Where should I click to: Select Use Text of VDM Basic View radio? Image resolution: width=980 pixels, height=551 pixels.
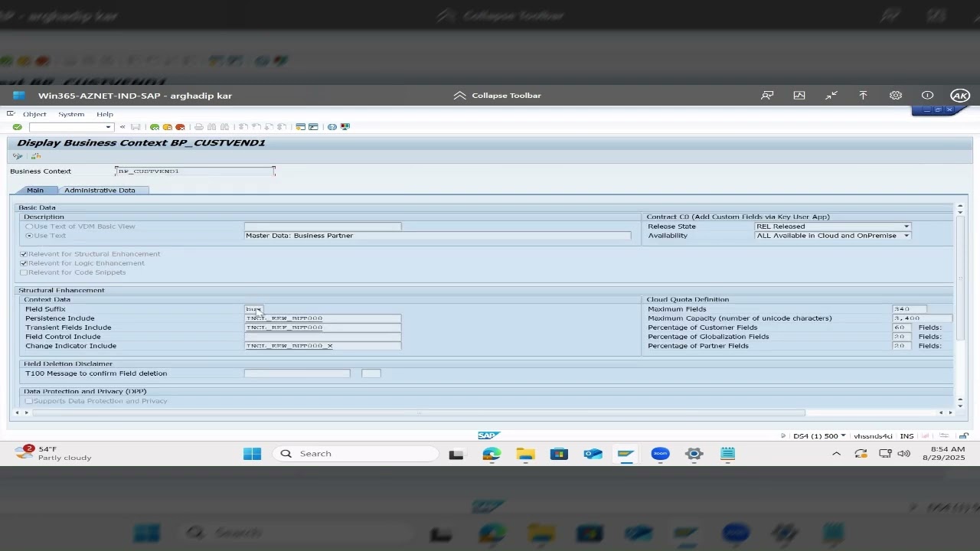coord(30,227)
